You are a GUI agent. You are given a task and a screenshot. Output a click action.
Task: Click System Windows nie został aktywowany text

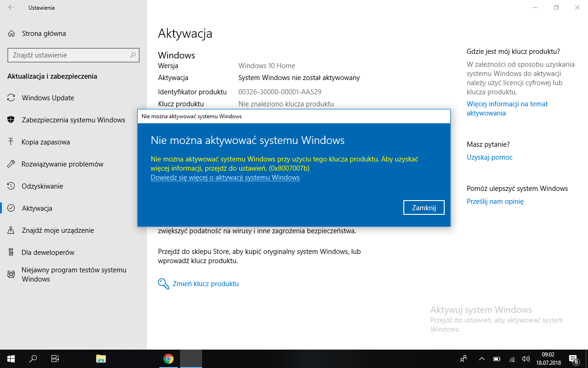tap(299, 78)
